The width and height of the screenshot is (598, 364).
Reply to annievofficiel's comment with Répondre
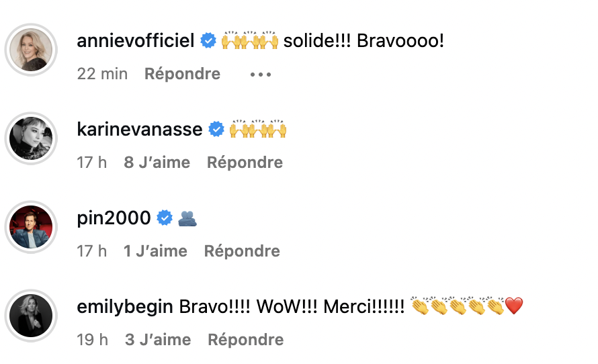pyautogui.click(x=182, y=74)
